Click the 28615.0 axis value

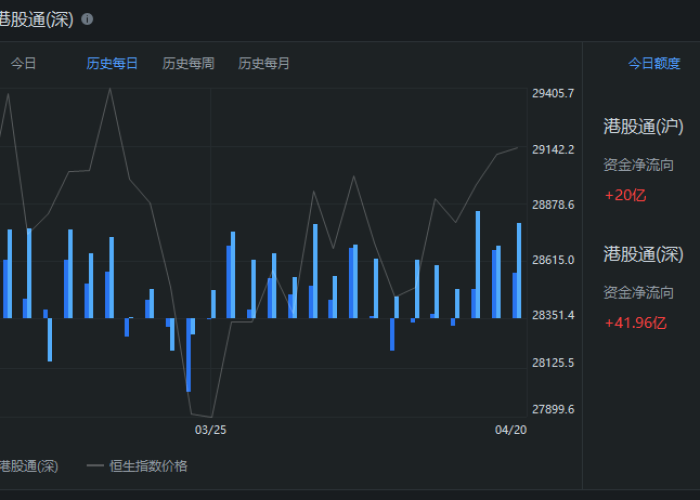click(553, 260)
